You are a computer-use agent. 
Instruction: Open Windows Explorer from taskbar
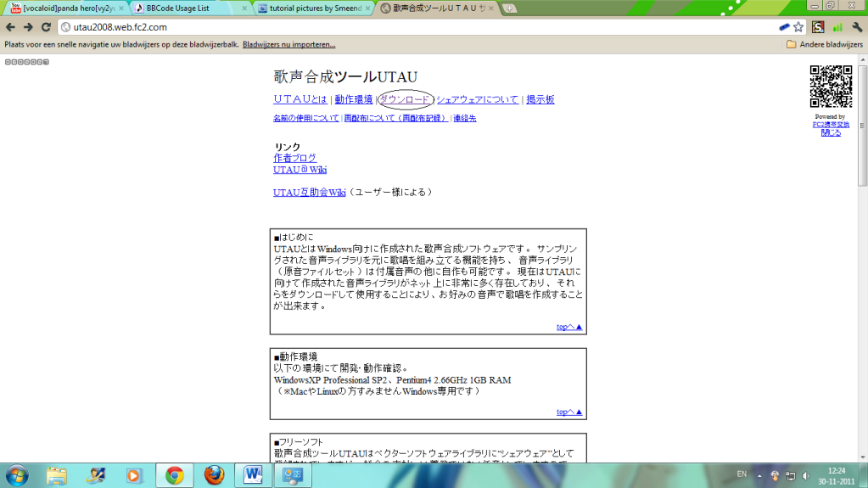point(57,475)
